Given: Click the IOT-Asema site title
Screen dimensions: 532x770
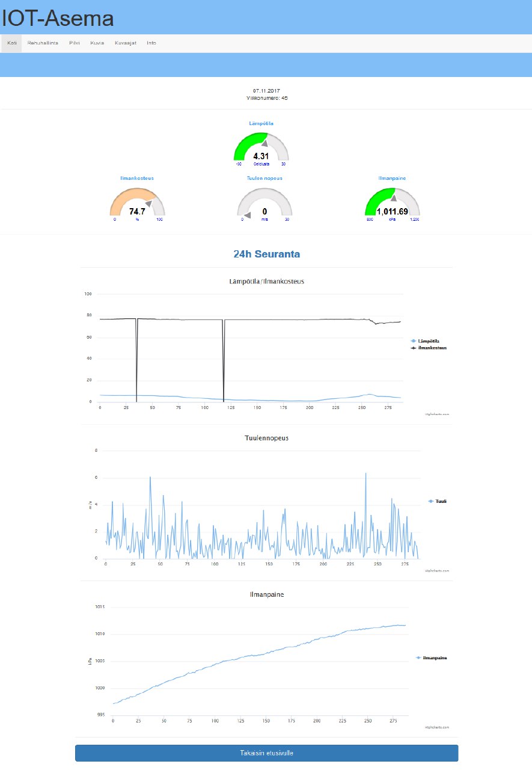Looking at the screenshot, I should (58, 18).
